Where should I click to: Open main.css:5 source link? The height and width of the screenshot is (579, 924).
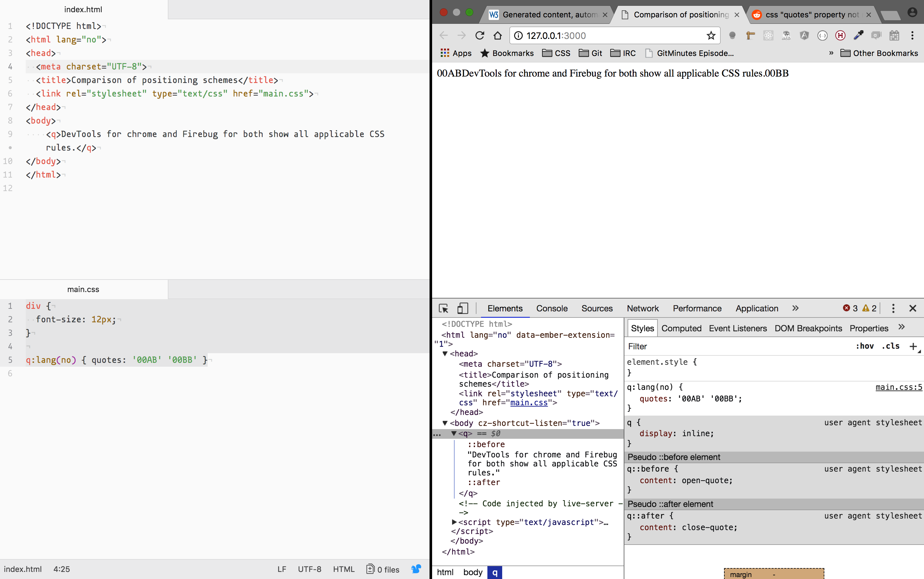pyautogui.click(x=899, y=387)
